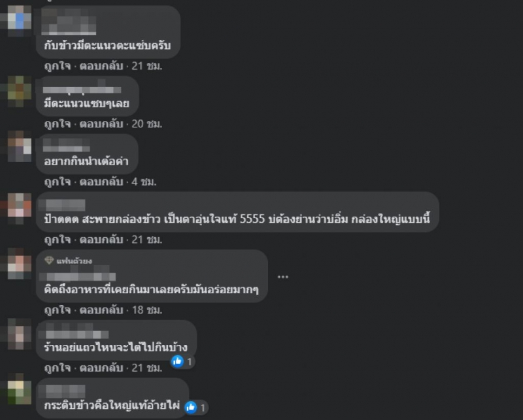
Task: Like the ป้าดดด สะพายกล่องข้าว comment
Action: tap(58, 239)
